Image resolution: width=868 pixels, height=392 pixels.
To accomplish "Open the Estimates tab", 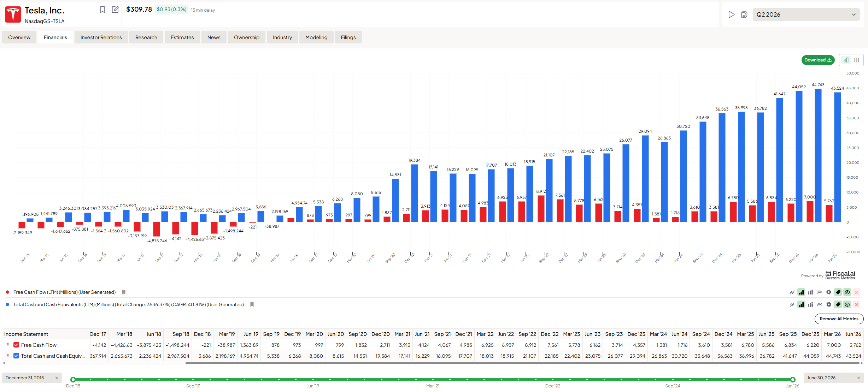I will [182, 37].
